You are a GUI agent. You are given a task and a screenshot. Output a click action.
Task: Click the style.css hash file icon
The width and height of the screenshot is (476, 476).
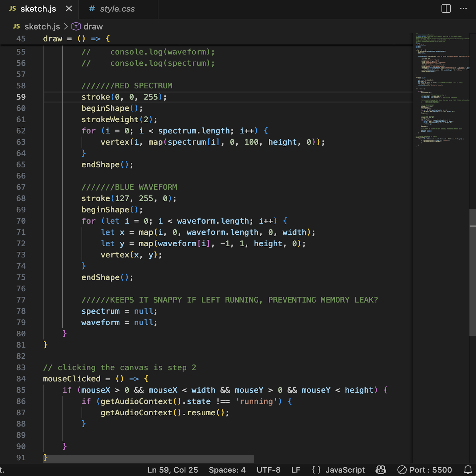pos(92,9)
